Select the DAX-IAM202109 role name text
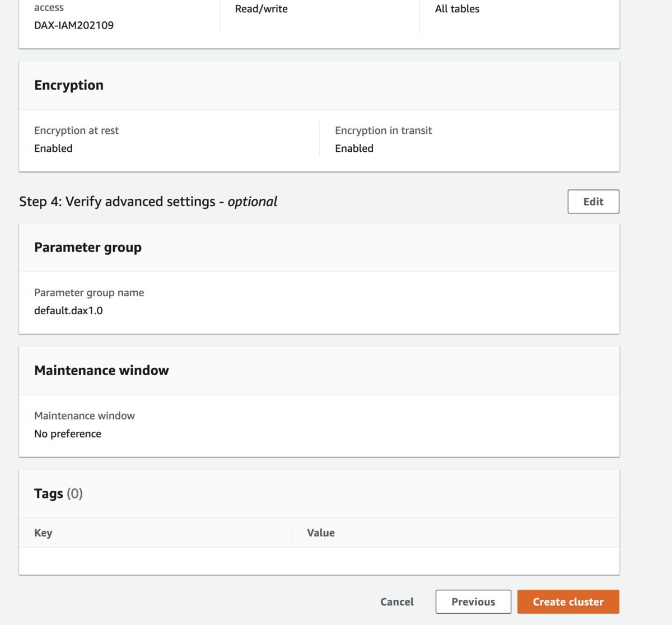The image size is (672, 625). [x=74, y=25]
